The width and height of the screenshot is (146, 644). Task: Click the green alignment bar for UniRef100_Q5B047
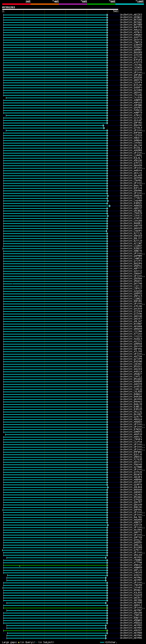(x=56, y=565)
